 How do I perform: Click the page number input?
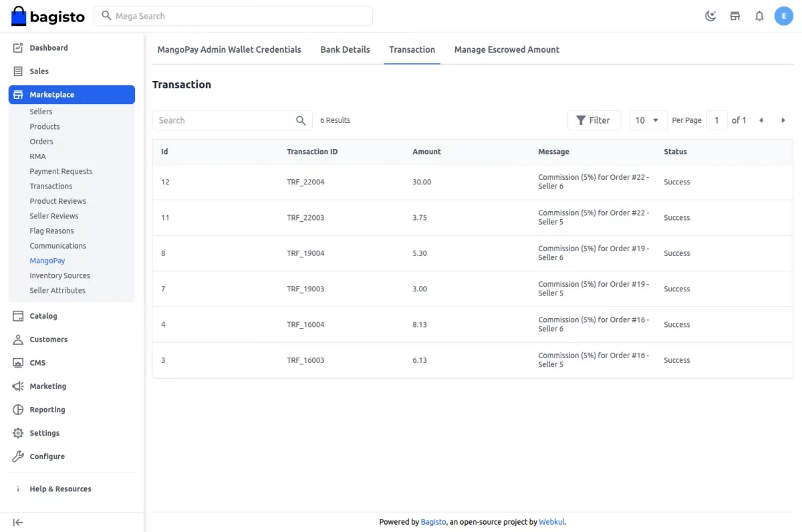pos(716,120)
